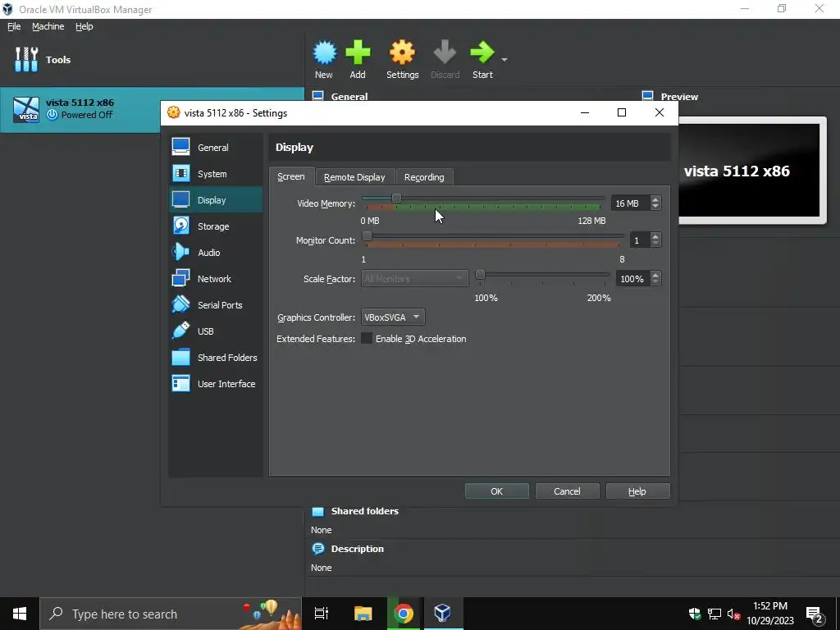This screenshot has height=630, width=840.
Task: Click the Video Memory slider handle
Action: tap(396, 199)
